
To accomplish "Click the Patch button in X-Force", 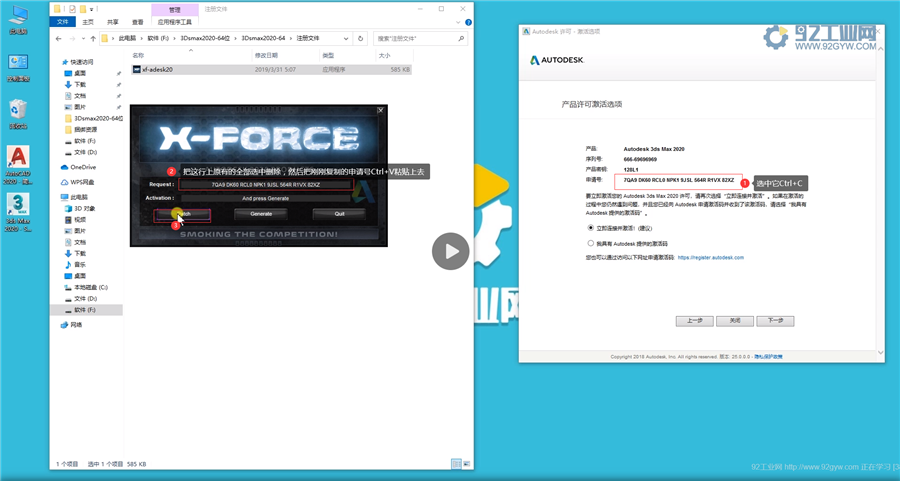I will pyautogui.click(x=182, y=214).
